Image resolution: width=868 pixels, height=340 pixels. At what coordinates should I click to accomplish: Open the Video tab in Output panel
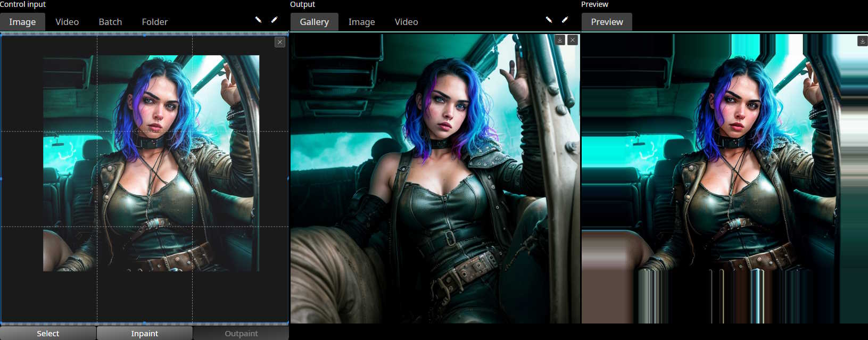(x=406, y=22)
